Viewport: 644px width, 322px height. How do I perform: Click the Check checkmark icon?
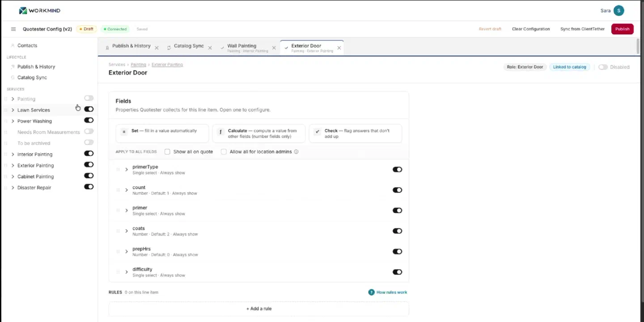[317, 132]
